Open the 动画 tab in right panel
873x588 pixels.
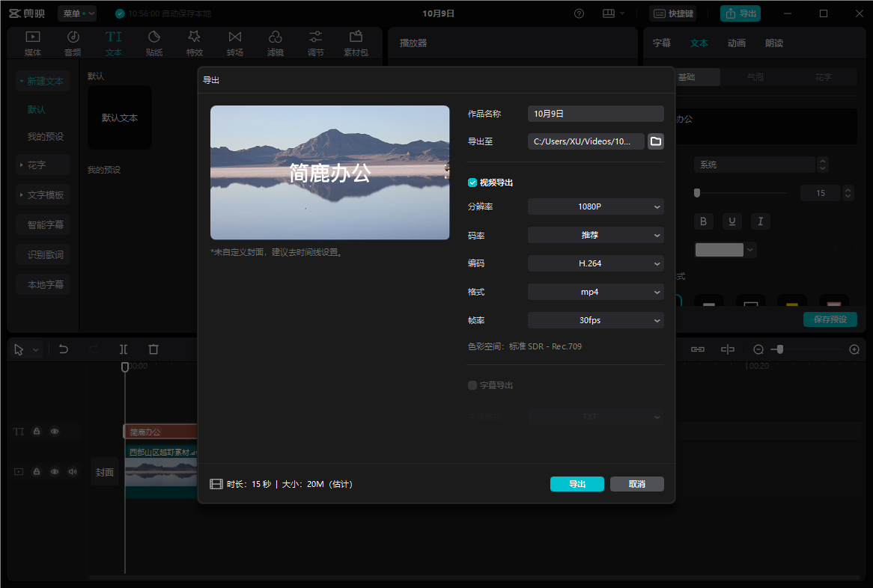click(736, 43)
